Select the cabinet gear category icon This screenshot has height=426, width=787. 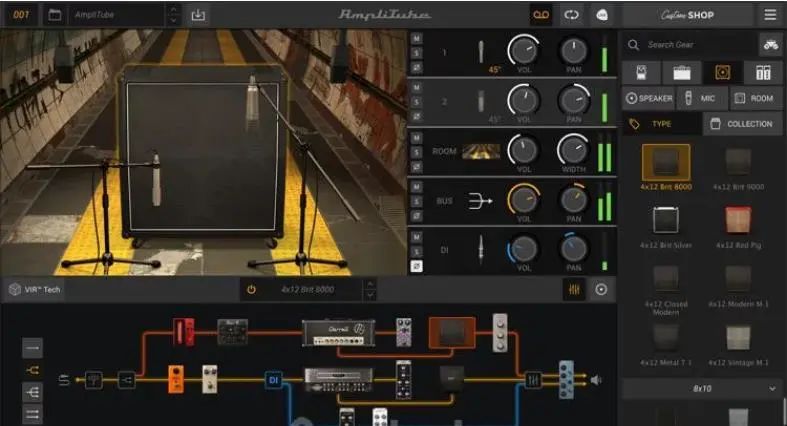(721, 72)
